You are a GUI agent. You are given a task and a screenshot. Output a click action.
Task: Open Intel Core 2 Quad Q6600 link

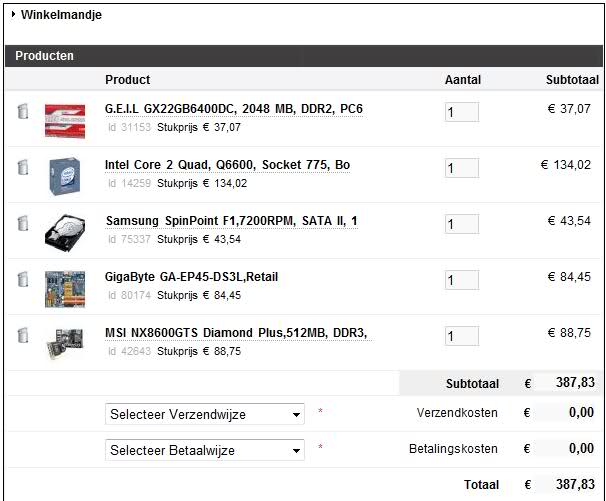[x=227, y=165]
